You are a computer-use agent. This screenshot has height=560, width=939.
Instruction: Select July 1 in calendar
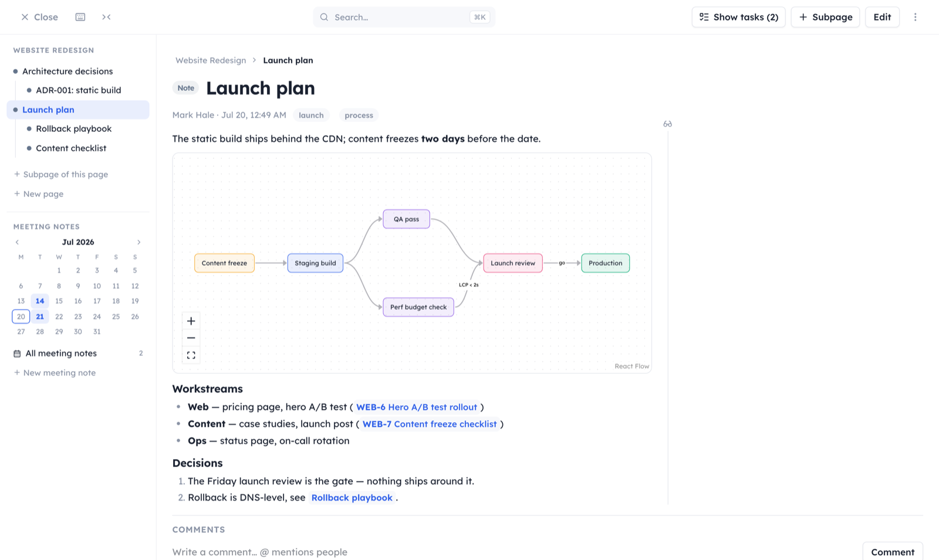59,270
